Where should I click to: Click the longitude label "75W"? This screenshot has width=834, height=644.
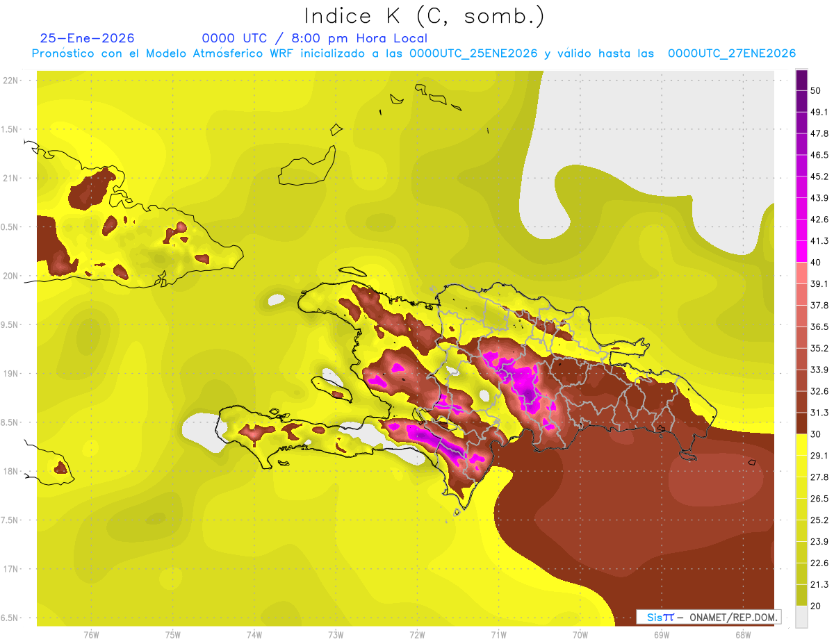click(x=173, y=634)
